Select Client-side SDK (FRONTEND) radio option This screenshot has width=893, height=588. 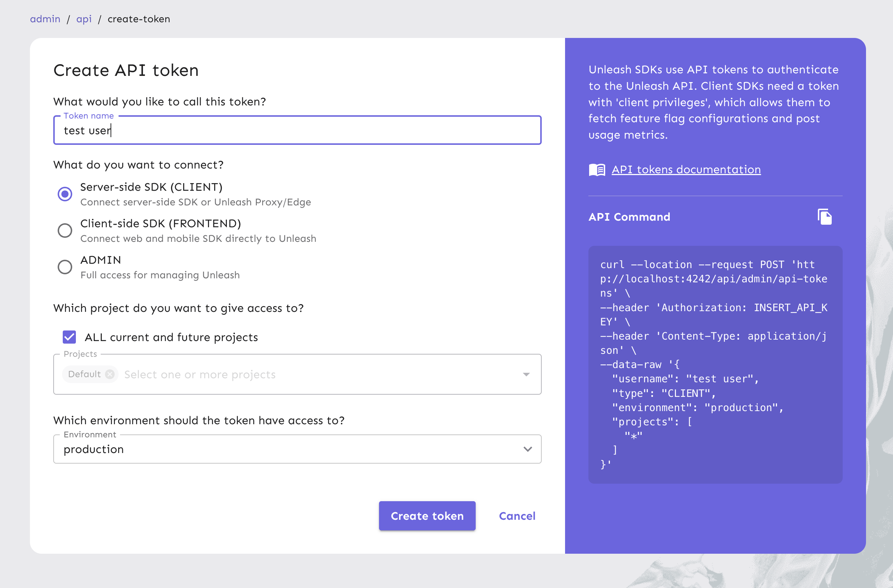point(65,231)
